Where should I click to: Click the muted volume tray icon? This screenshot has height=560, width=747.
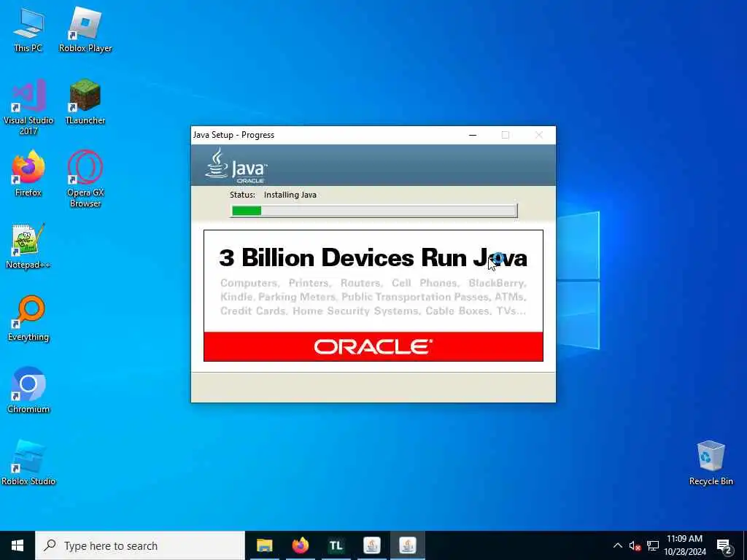point(635,545)
